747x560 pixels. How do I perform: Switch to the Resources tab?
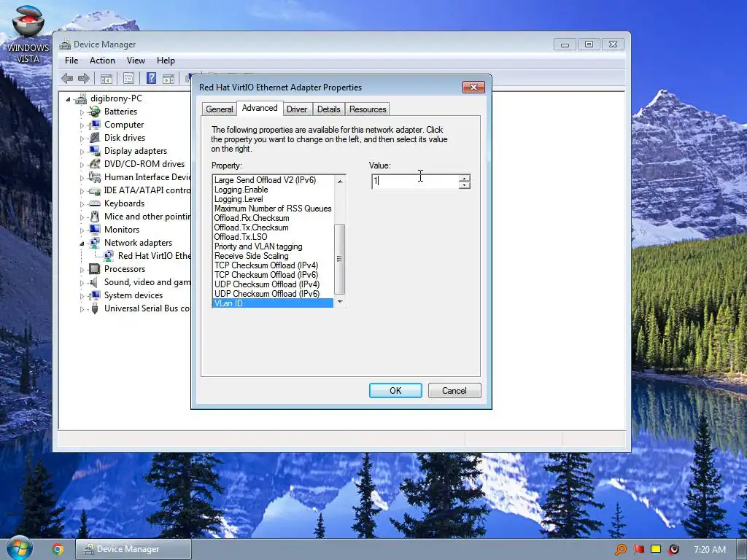click(368, 109)
